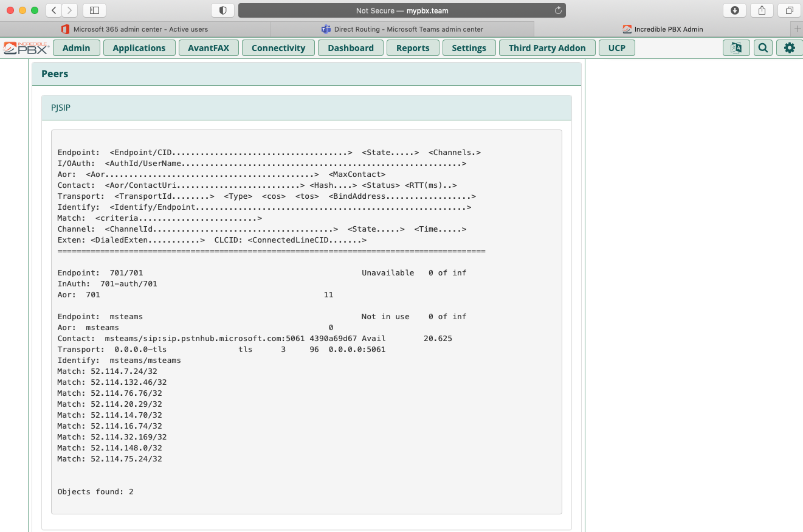Open the UCP menu button
This screenshot has height=532, width=803.
coord(616,48)
